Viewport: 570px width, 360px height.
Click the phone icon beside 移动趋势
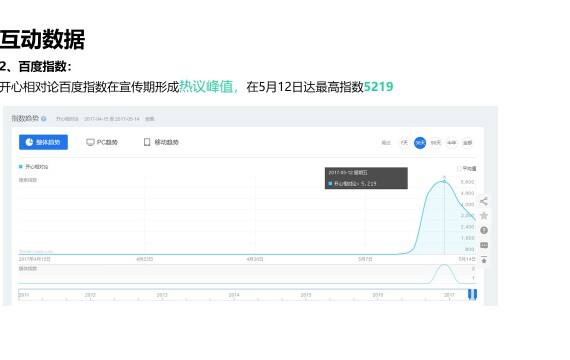click(x=147, y=142)
